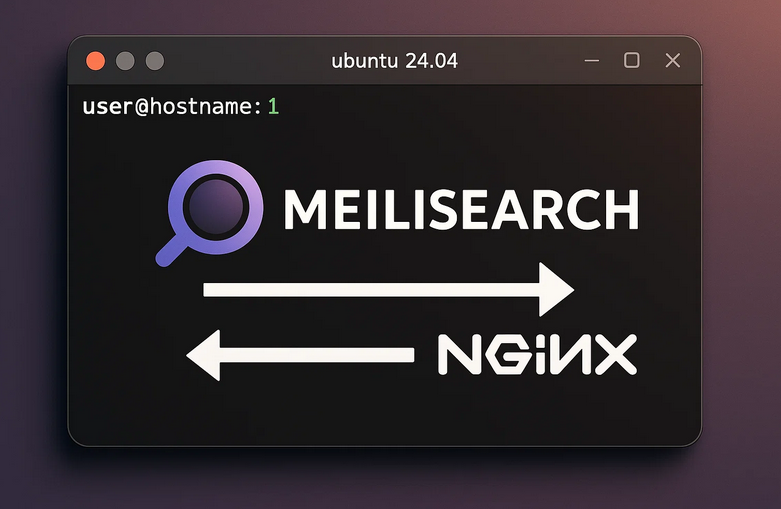Click the "ubuntu 24.04" window title

click(394, 61)
